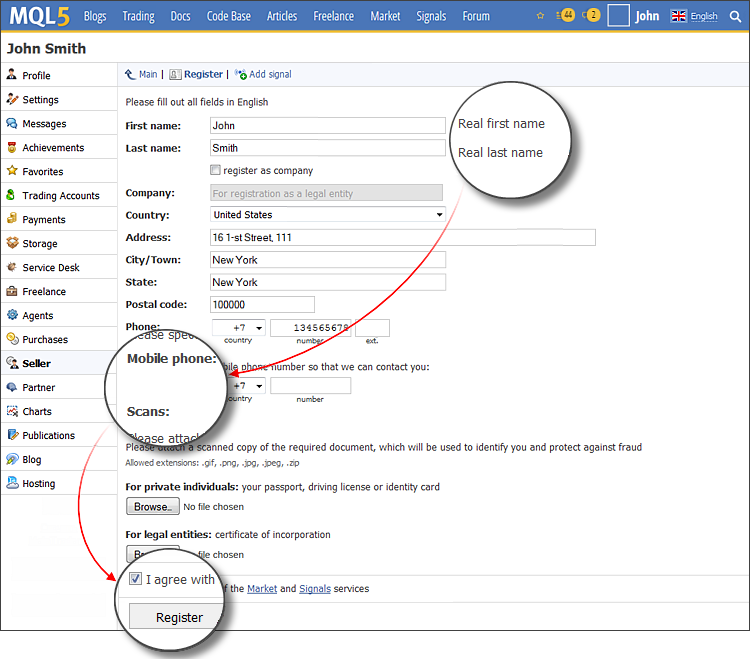750x659 pixels.
Task: Click Browse for private individuals document
Action: (153, 506)
